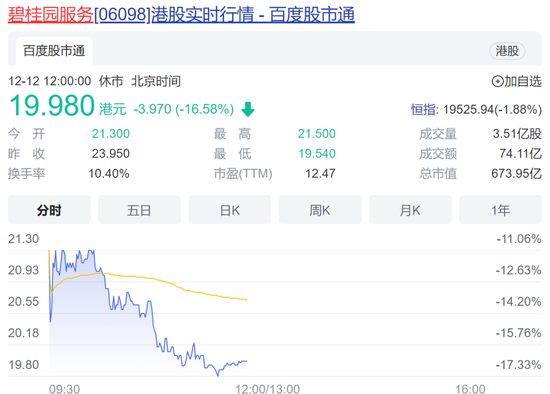Click the 换手率 value 10.40%
The width and height of the screenshot is (550, 394).
tap(109, 174)
